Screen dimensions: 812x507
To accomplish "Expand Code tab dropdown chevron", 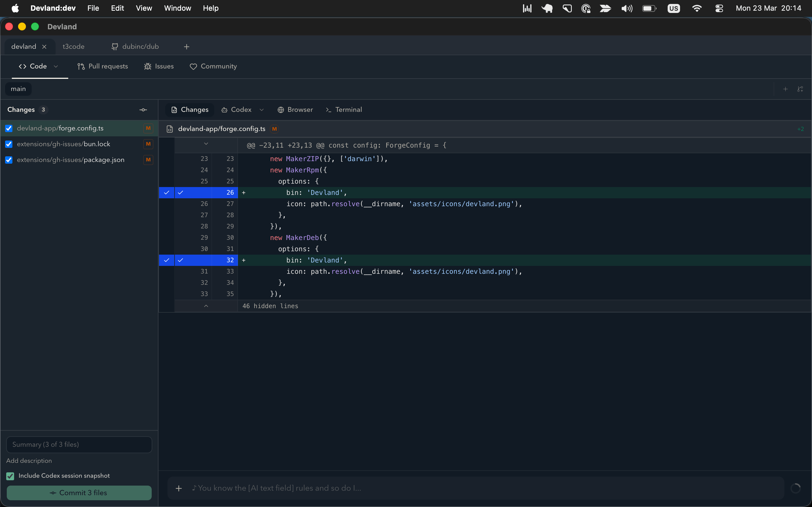I will (x=56, y=66).
